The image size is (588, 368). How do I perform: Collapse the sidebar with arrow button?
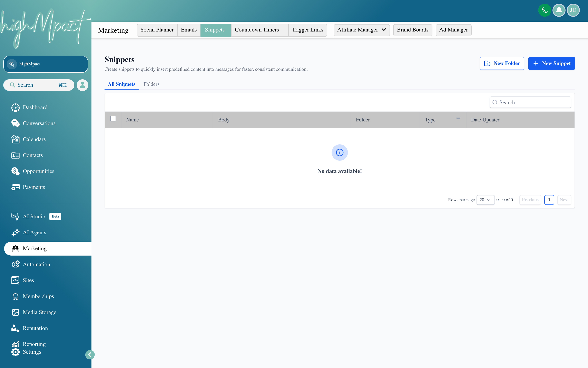90,355
